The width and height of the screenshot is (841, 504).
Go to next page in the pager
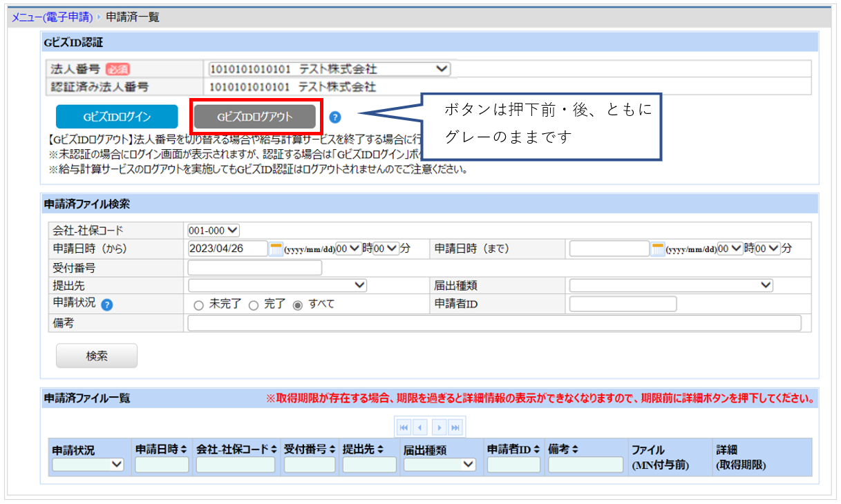point(439,427)
